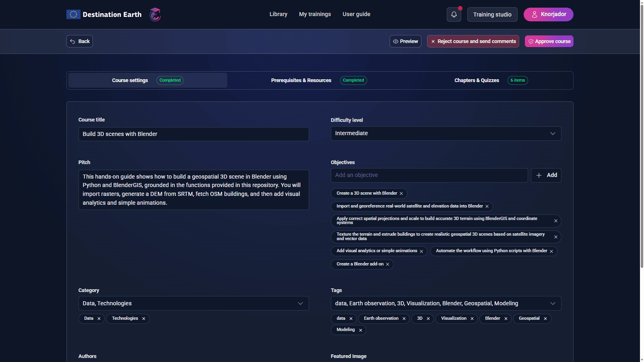Remove 'Add visual analytics or simple animations' objective
The image size is (644, 362).
[x=421, y=251]
